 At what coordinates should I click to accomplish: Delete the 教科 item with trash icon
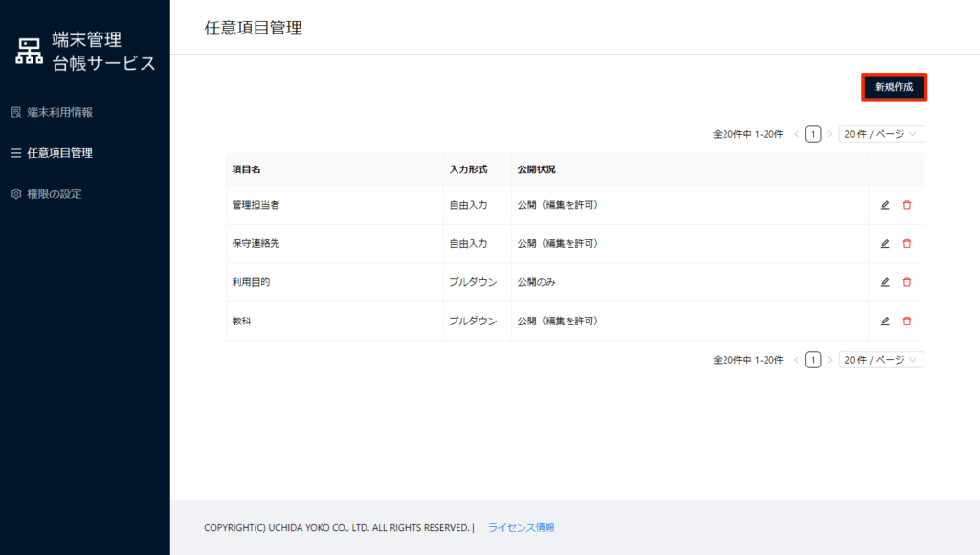(907, 322)
